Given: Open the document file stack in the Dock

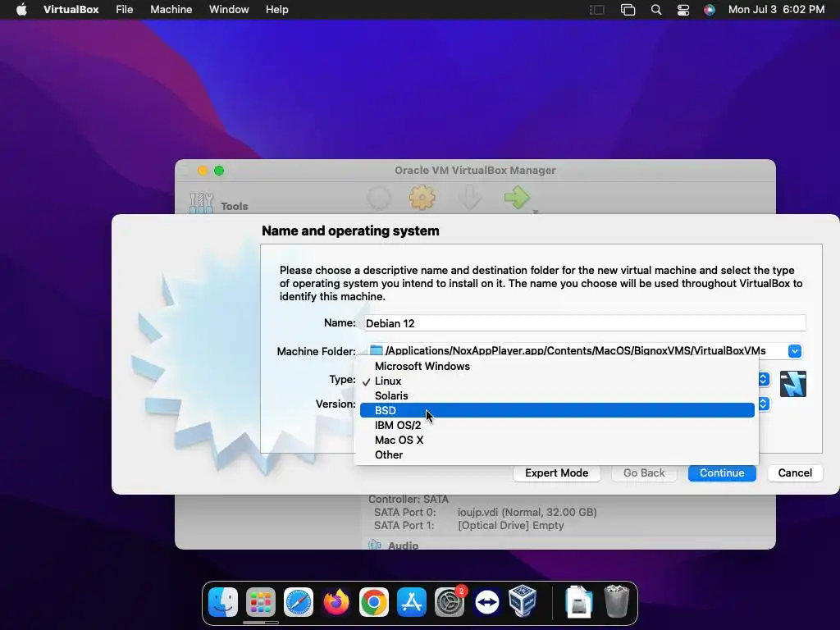Looking at the screenshot, I should click(579, 602).
